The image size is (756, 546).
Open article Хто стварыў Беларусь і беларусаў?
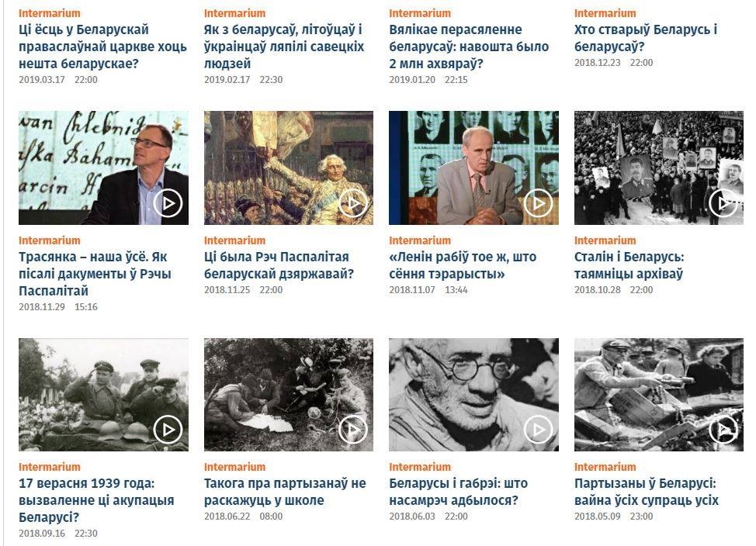[646, 38]
